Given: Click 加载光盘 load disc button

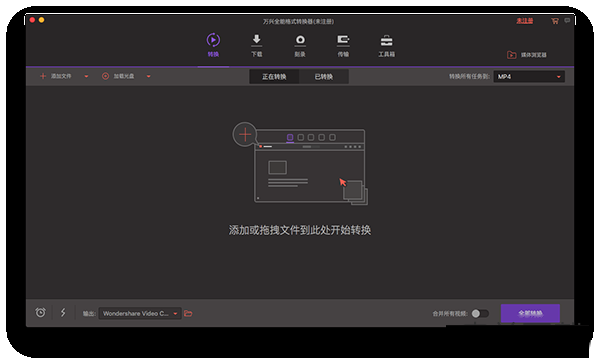Looking at the screenshot, I should tap(118, 76).
